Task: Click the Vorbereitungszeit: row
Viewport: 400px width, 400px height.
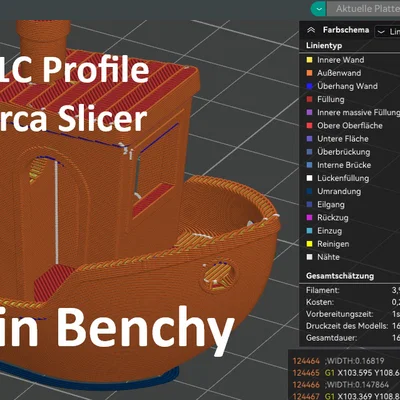Action: 353,314
